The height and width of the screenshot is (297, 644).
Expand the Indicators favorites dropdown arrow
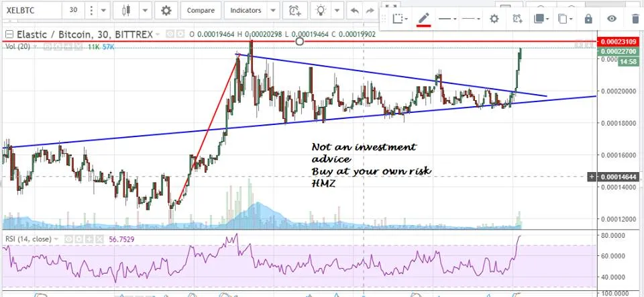pyautogui.click(x=272, y=11)
